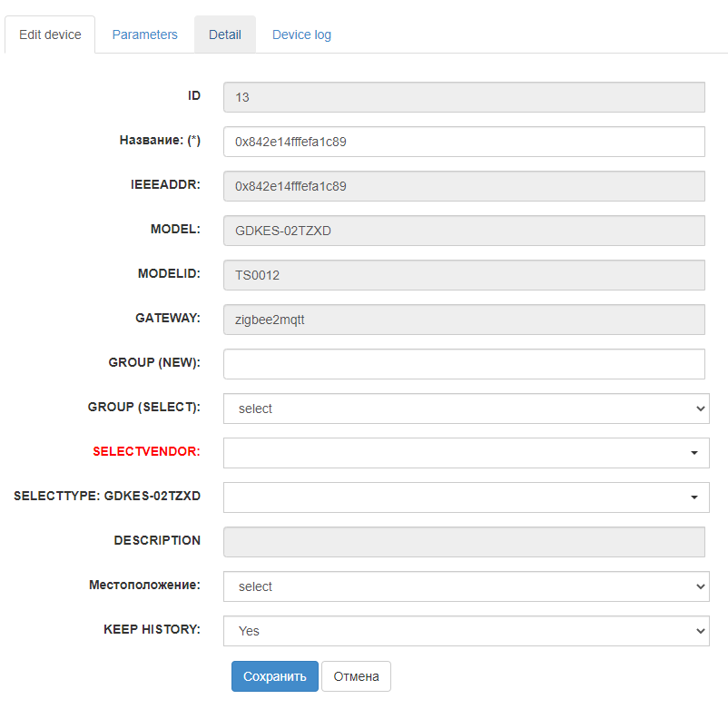728x709 pixels.
Task: Expand the SELECTVENDOR combo box
Action: (x=467, y=453)
